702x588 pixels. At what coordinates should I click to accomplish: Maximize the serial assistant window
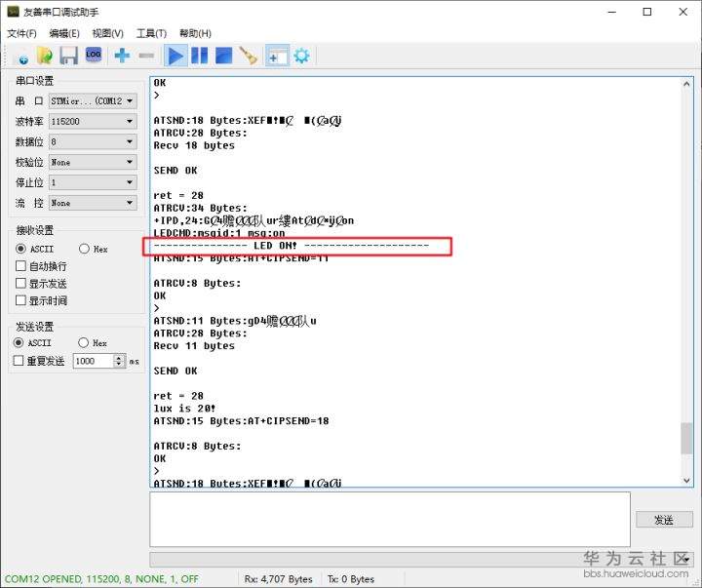(x=647, y=12)
